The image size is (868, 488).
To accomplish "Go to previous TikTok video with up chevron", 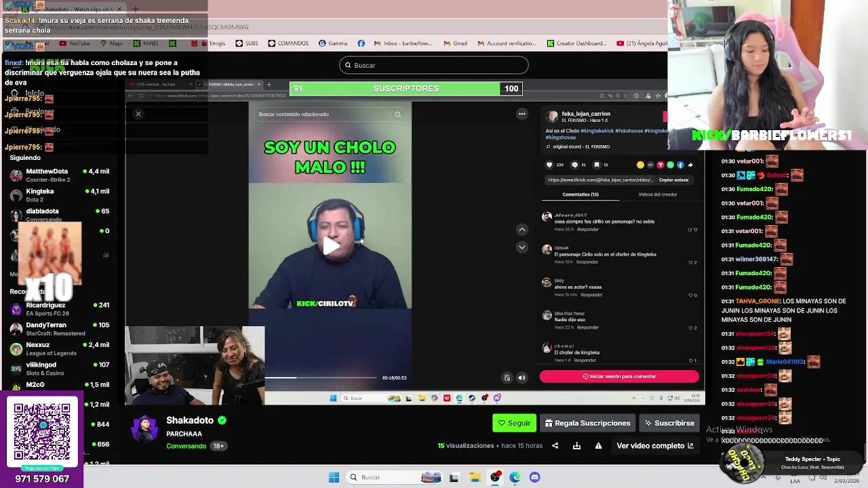I will pos(522,230).
